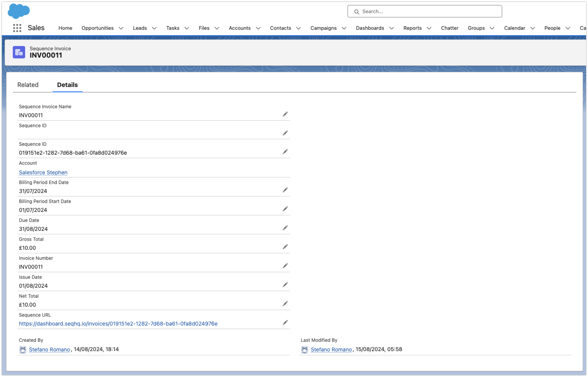Expand Opportunities tab dropdown chevron

[121, 28]
